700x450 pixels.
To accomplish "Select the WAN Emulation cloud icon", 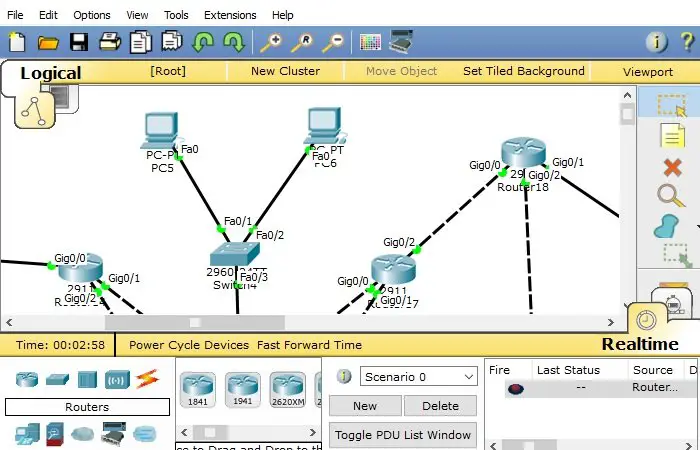I will click(83, 433).
